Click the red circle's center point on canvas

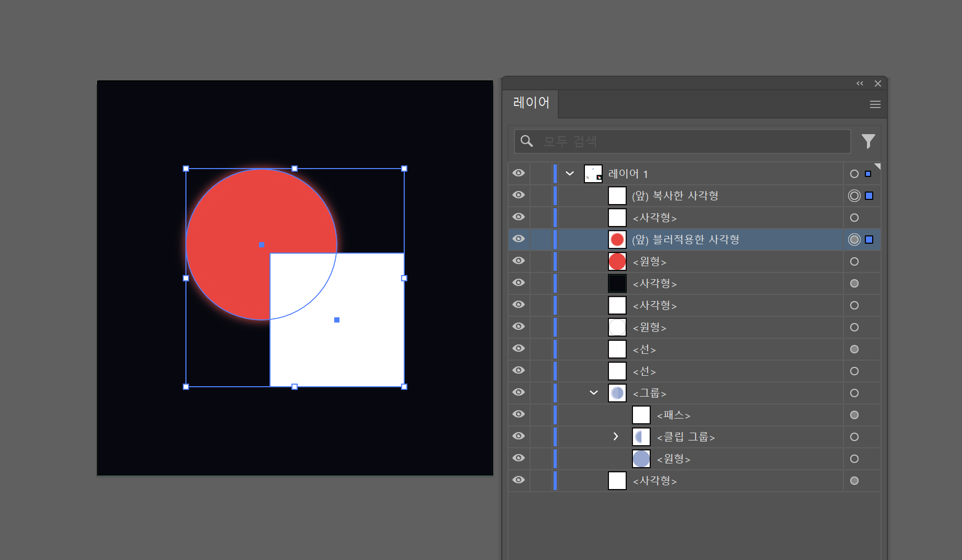tap(262, 244)
